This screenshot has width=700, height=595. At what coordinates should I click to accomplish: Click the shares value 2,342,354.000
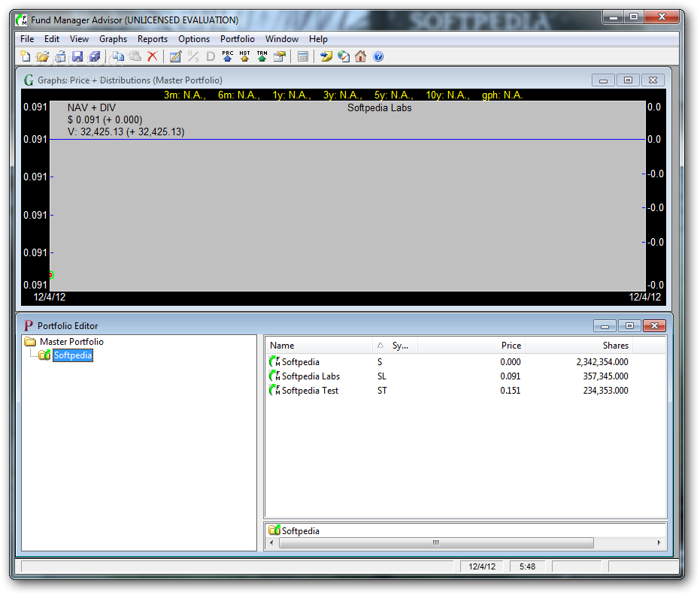[x=602, y=362]
